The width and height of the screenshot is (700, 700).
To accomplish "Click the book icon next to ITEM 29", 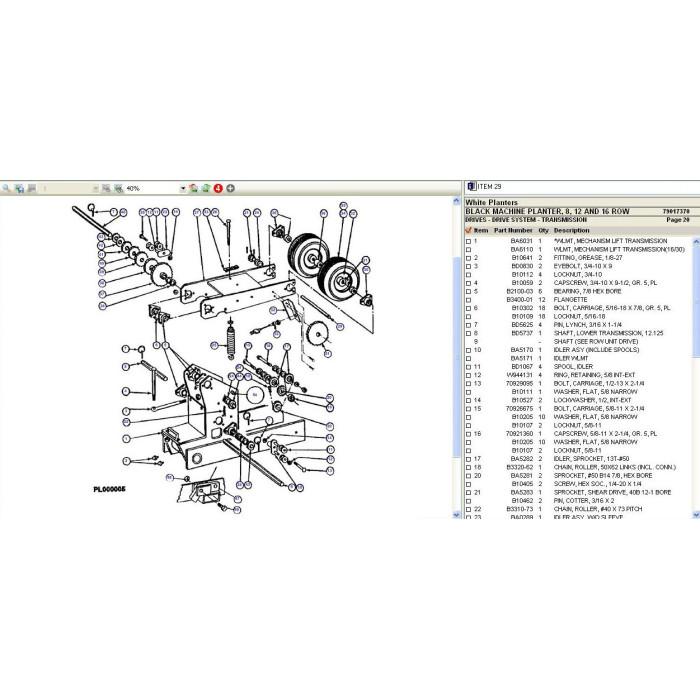I will [x=471, y=187].
